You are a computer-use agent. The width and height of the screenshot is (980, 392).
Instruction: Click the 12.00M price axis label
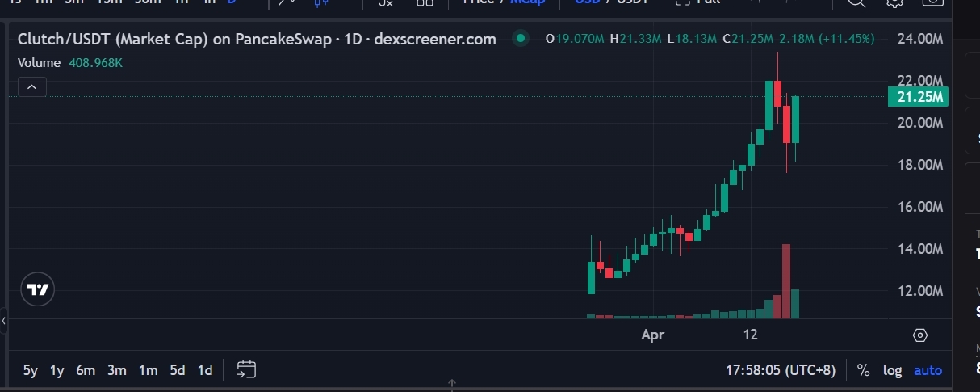(920, 291)
